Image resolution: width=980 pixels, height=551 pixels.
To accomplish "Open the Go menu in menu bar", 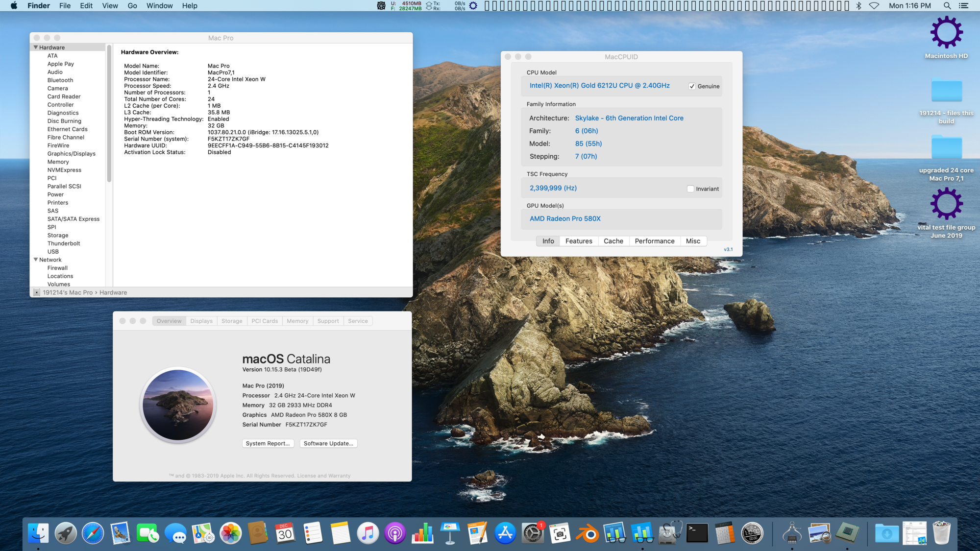I will click(x=132, y=6).
